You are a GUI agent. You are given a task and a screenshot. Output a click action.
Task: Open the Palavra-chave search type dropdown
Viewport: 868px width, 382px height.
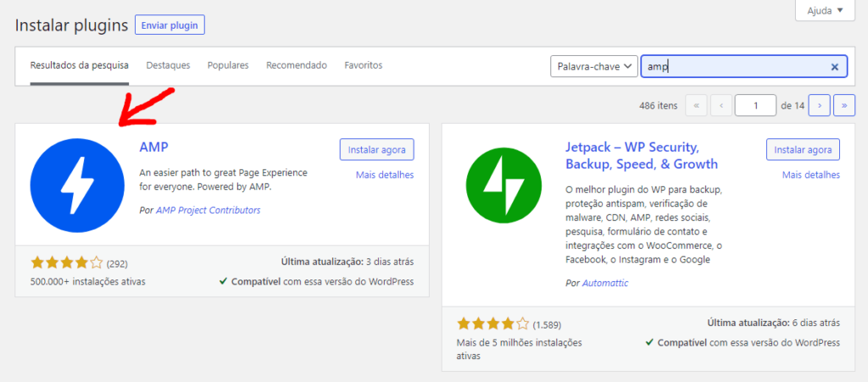pyautogui.click(x=593, y=67)
